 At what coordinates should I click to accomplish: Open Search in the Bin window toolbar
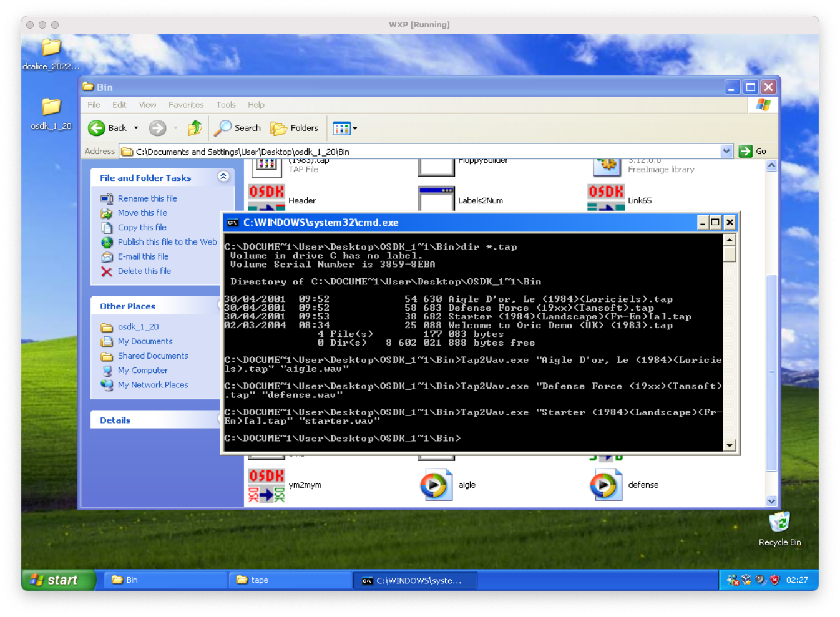[x=237, y=128]
